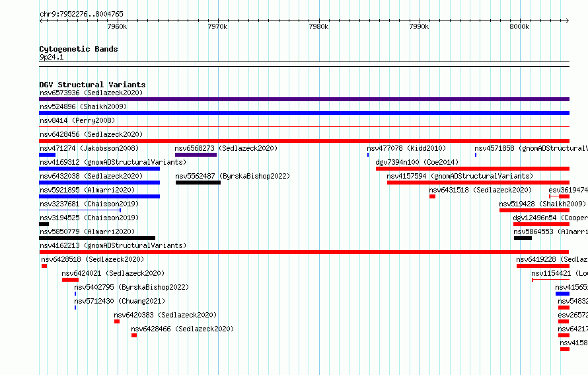
Task: Open nsv4162213 (gnomADStructuralVariants) label
Action: pyautogui.click(x=113, y=245)
